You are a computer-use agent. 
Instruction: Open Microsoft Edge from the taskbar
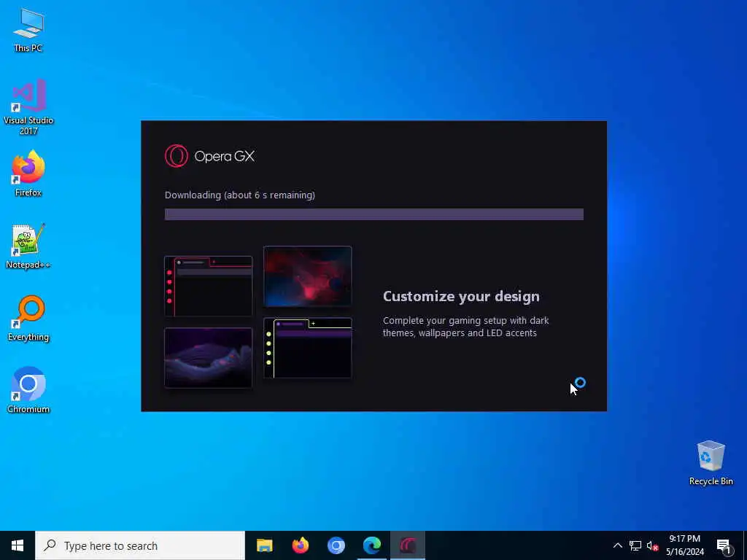pyautogui.click(x=371, y=545)
